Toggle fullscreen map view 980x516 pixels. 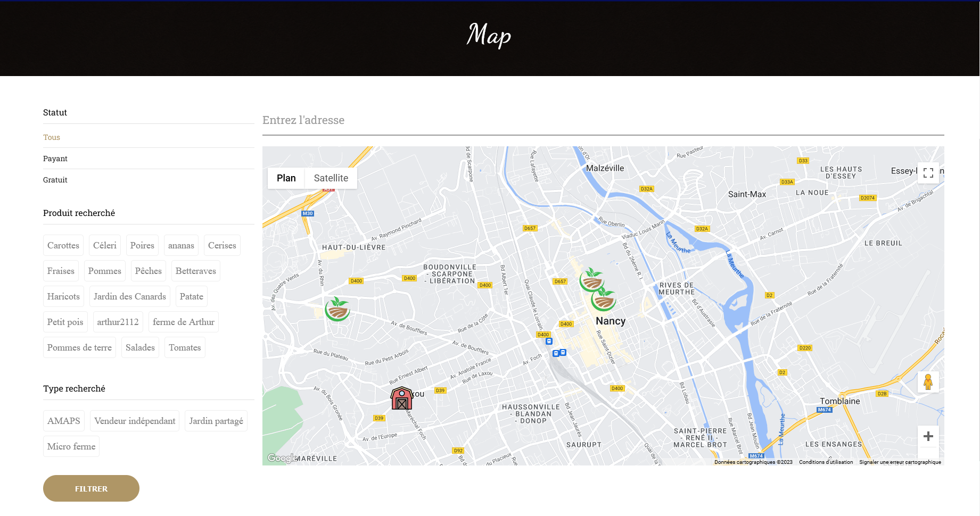pos(928,173)
